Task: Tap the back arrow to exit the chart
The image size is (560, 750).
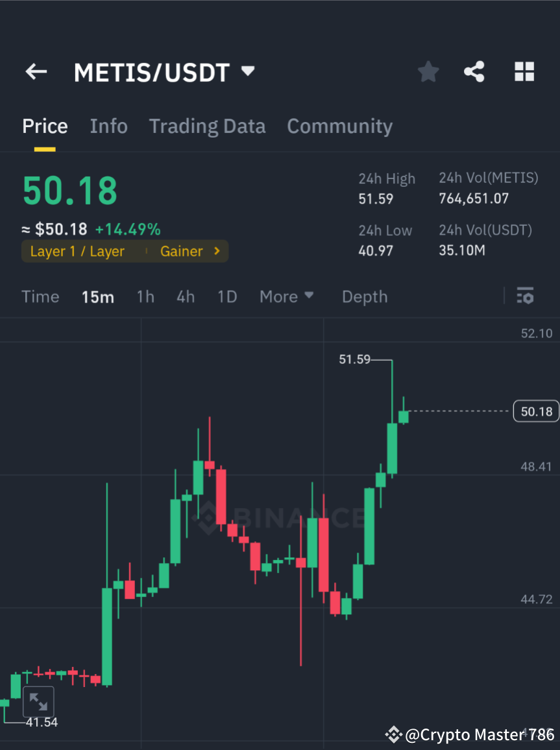Action: click(x=36, y=71)
